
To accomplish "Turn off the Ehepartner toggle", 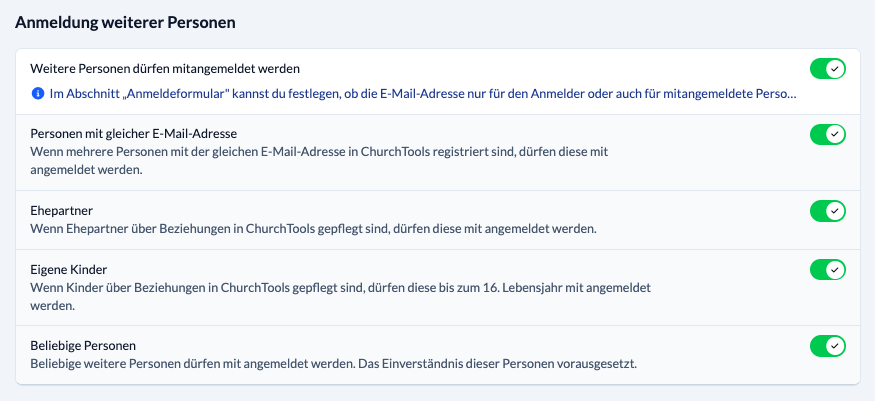I will click(x=828, y=211).
